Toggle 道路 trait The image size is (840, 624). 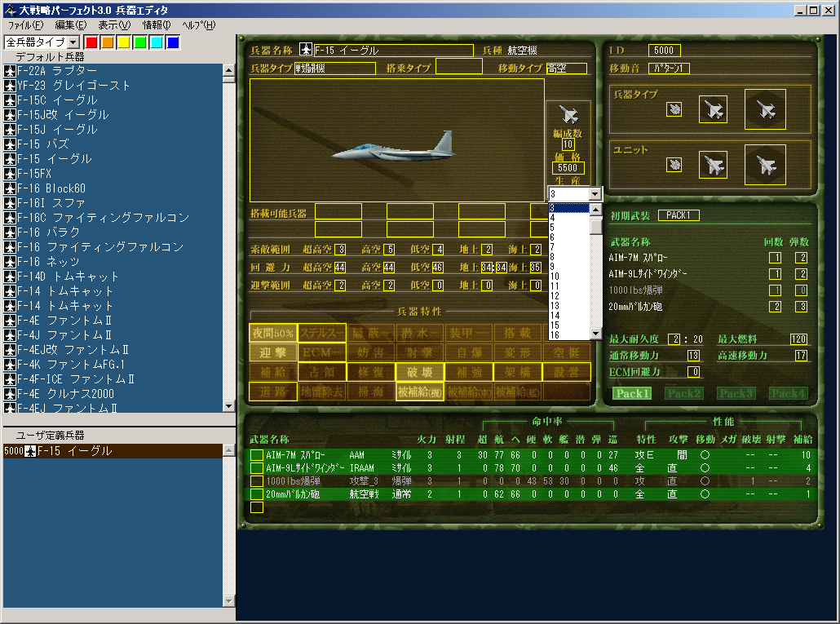click(x=273, y=392)
